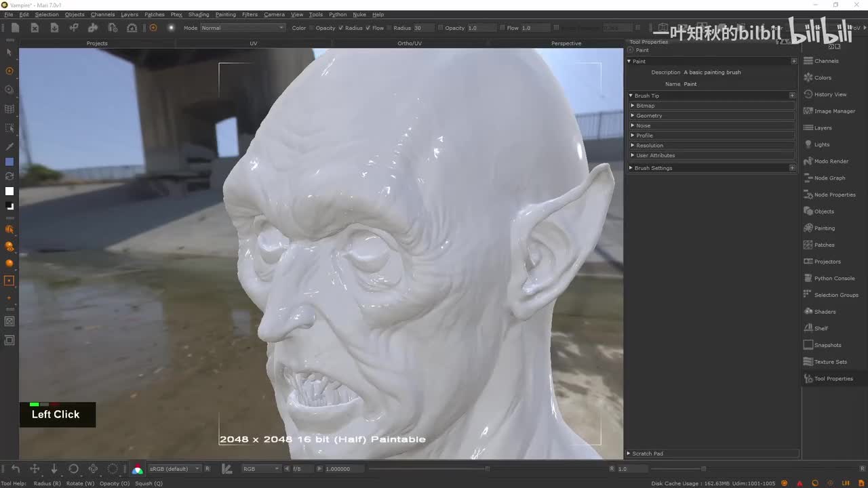Switch to the Ortho/UV tab
Image resolution: width=868 pixels, height=488 pixels.
point(410,43)
